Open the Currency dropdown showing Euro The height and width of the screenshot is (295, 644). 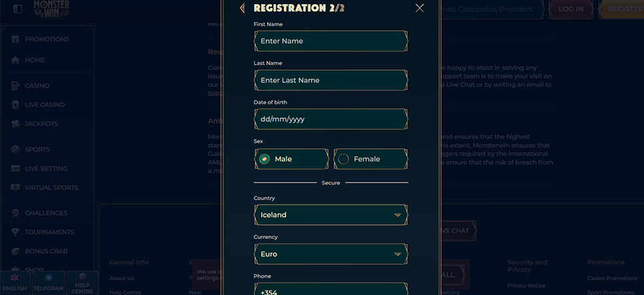(331, 254)
